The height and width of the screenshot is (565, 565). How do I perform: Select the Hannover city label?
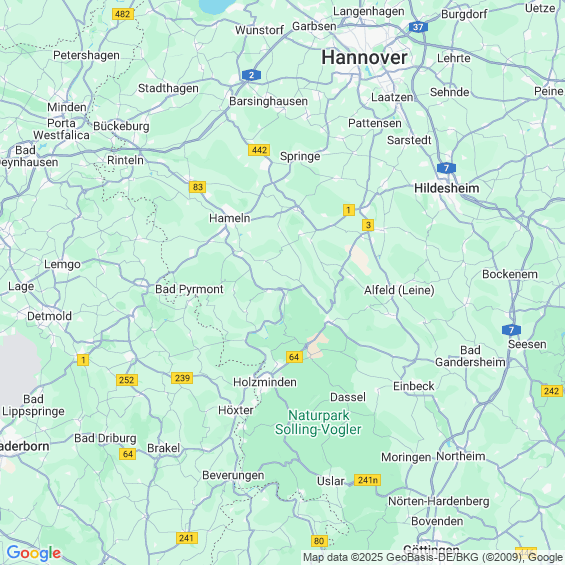tap(364, 58)
